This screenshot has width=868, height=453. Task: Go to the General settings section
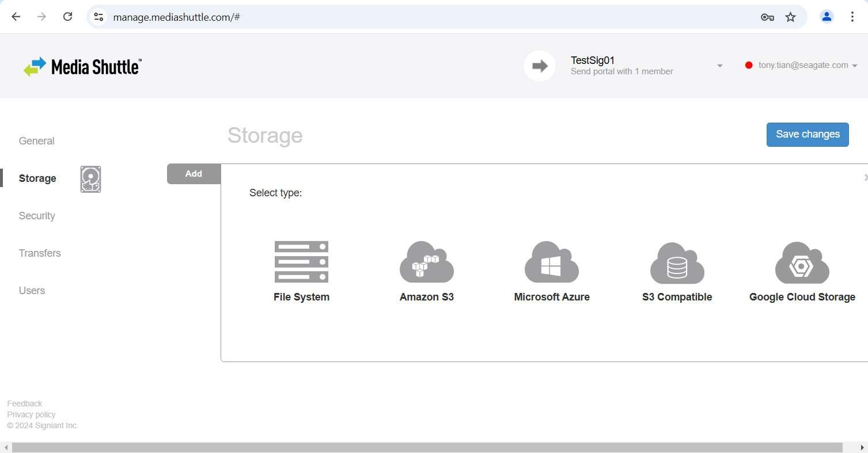coord(36,141)
